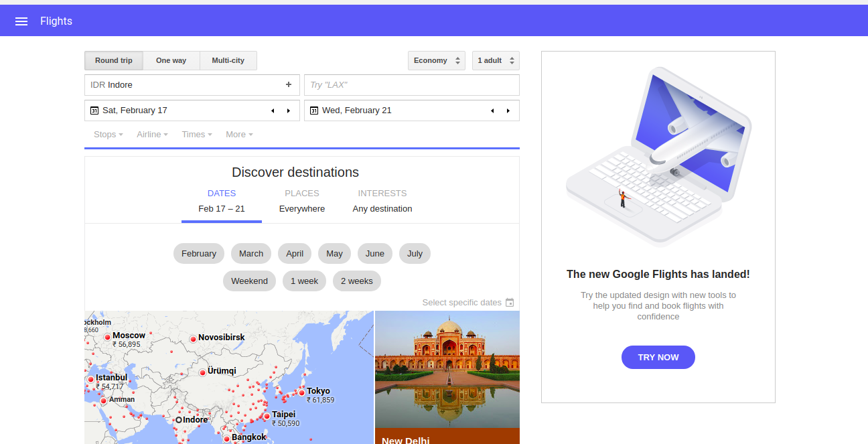Click the laptop and airplane illustration

(x=658, y=157)
